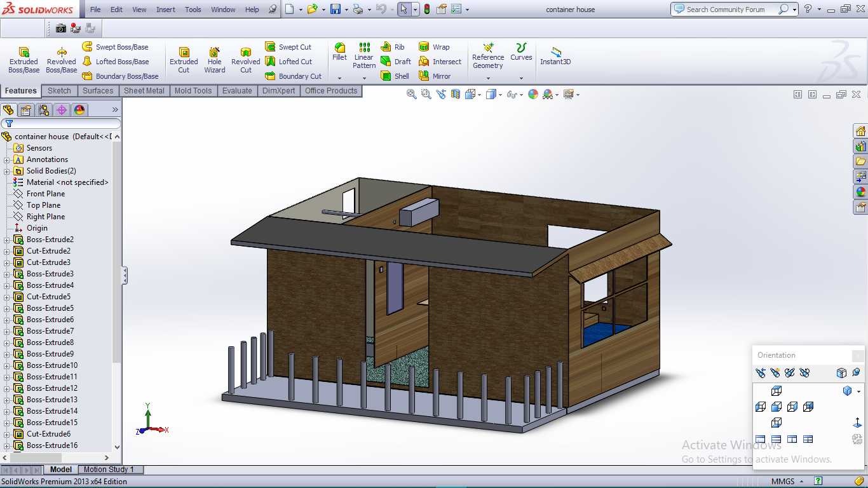Viewport: 868px width, 488px height.
Task: Select the Revolved Cut tool
Action: (246, 60)
